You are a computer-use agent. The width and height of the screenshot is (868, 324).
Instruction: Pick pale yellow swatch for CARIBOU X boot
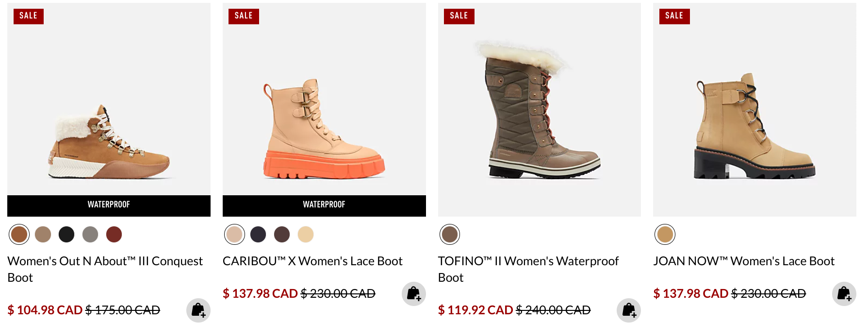pos(306,234)
